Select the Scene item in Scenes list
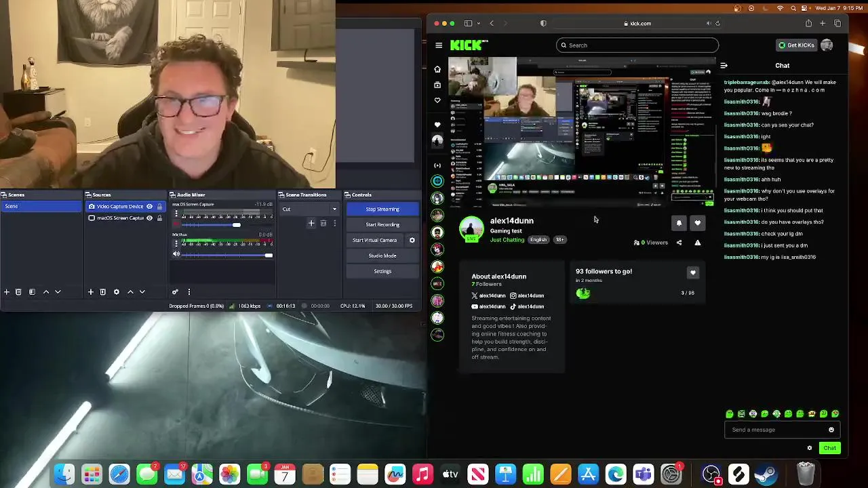 click(x=41, y=206)
